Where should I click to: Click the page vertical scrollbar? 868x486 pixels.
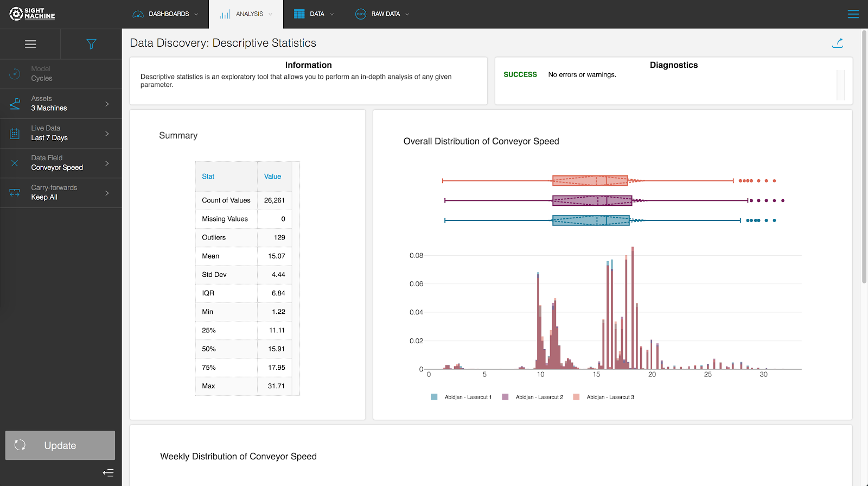864,157
